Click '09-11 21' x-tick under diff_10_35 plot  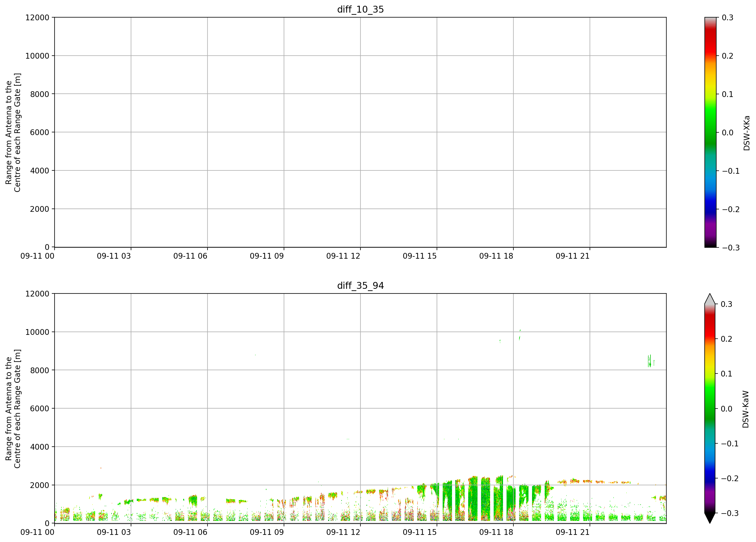pyautogui.click(x=573, y=256)
